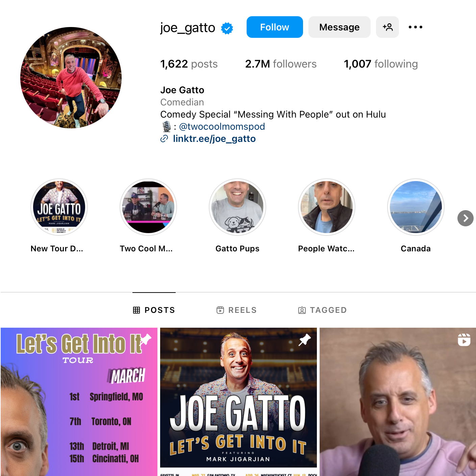Open the three-dot options menu

(x=415, y=27)
